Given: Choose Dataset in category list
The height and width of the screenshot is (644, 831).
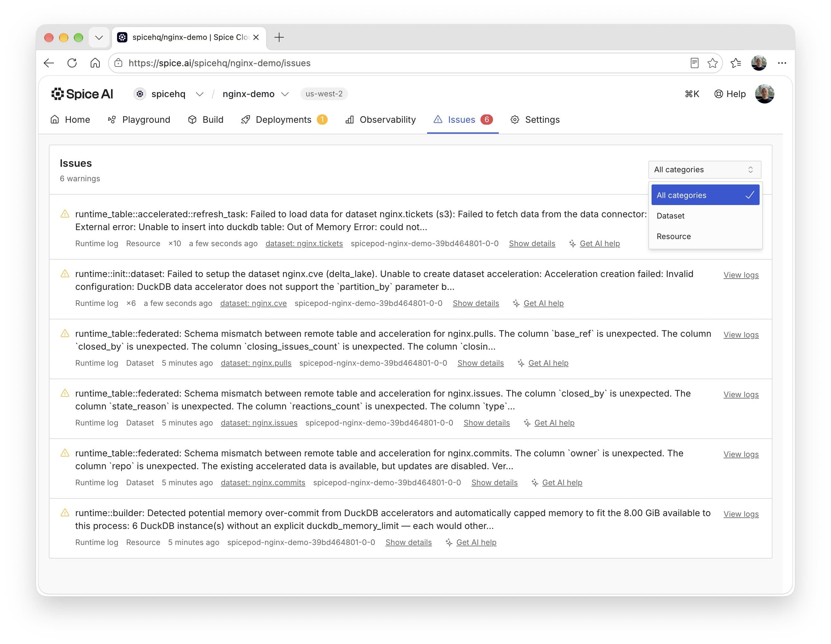Looking at the screenshot, I should point(706,216).
